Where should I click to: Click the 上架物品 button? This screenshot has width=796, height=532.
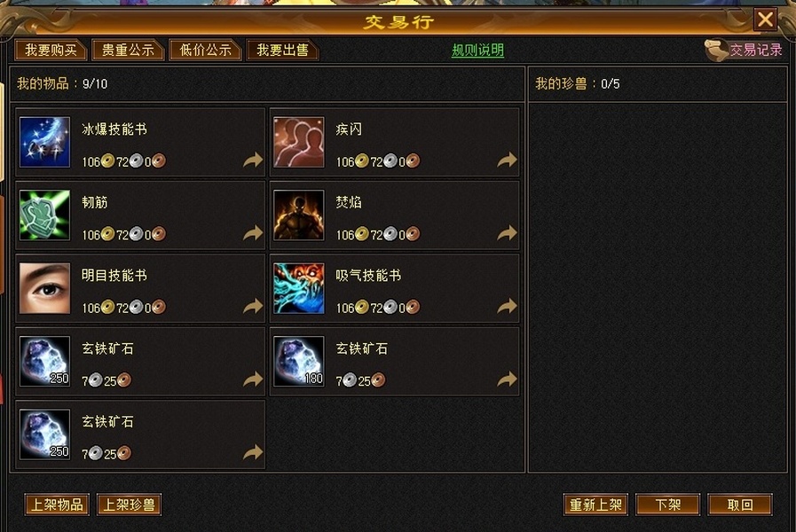click(57, 505)
